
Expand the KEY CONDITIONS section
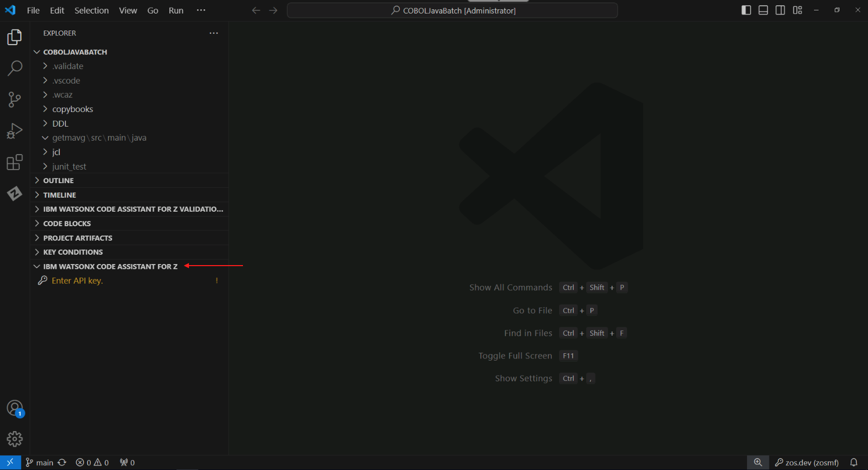129,252
